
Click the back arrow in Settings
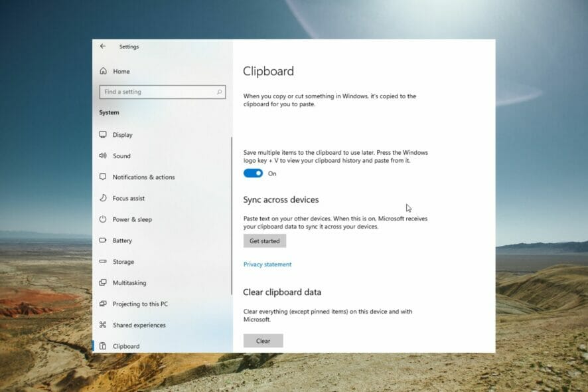(103, 47)
